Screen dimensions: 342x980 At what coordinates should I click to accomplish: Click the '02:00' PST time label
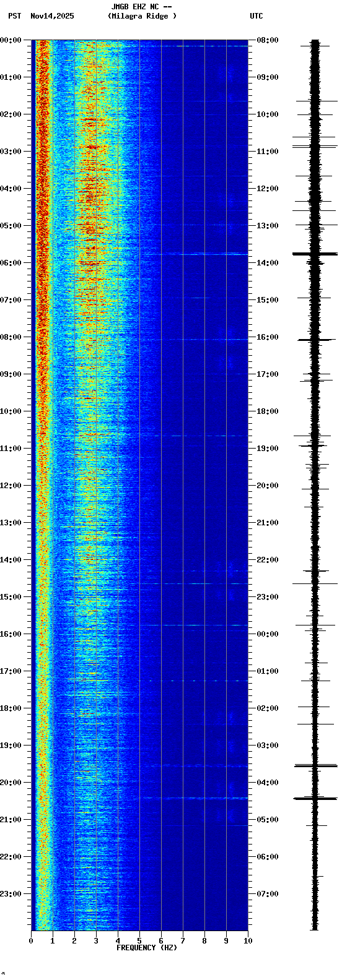coord(11,114)
